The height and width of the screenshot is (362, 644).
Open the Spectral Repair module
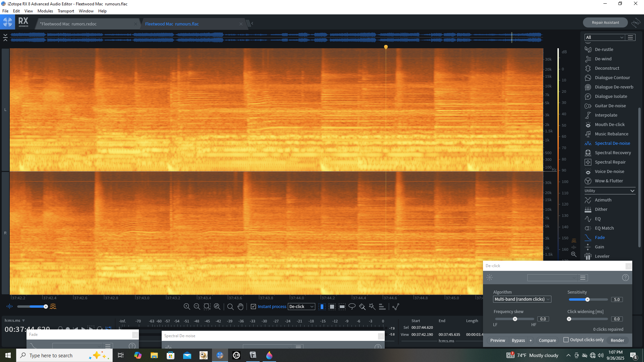click(x=610, y=162)
